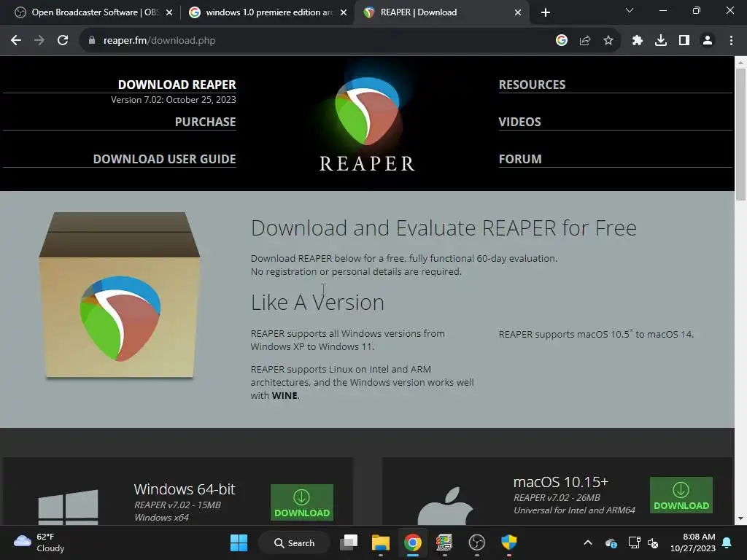
Task: Open Task View in taskbar
Action: coord(349,542)
